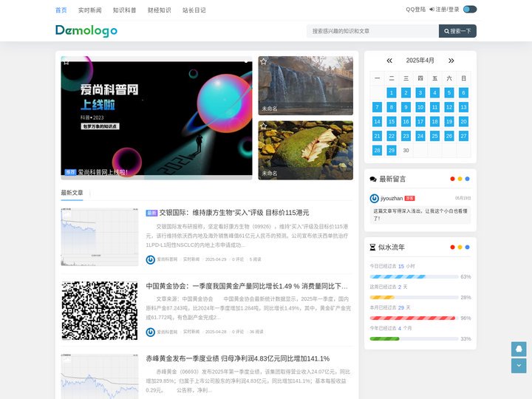
Task: Click the 最新留言 comments icon
Action: [x=373, y=179]
